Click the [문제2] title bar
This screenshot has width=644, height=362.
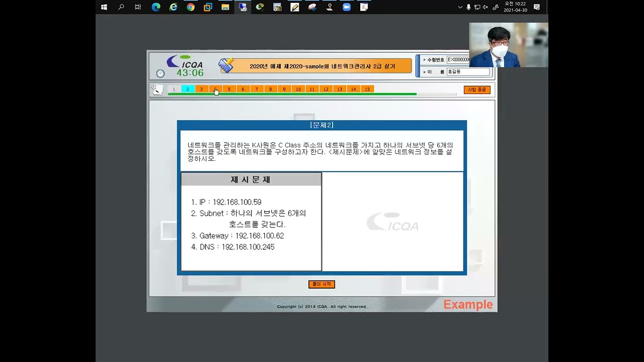pyautogui.click(x=322, y=125)
